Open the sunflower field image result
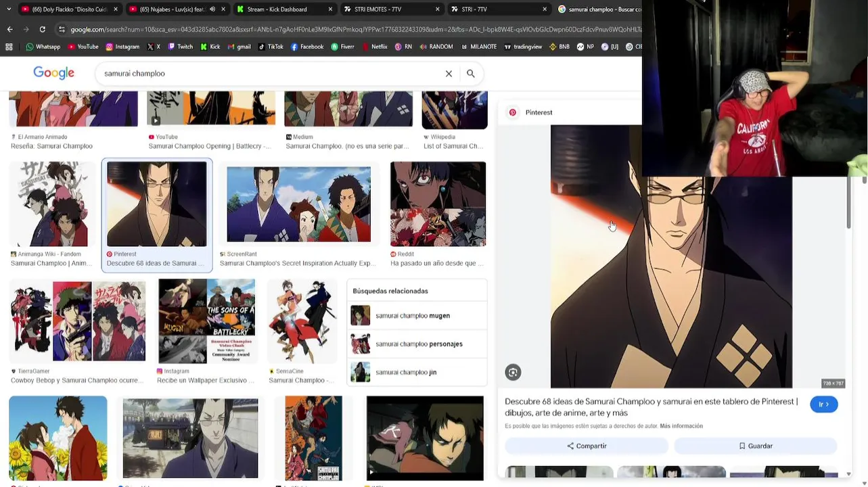The width and height of the screenshot is (868, 487). coord(58,438)
